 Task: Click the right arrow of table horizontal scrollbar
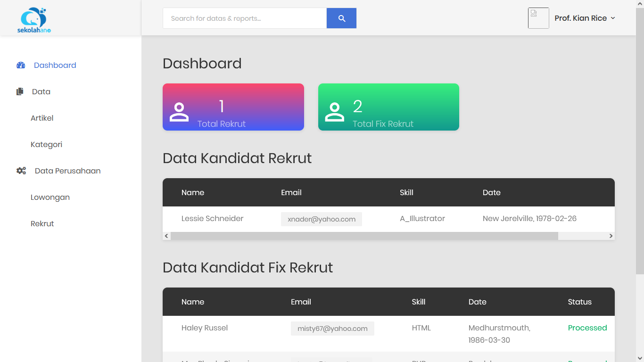(x=611, y=236)
